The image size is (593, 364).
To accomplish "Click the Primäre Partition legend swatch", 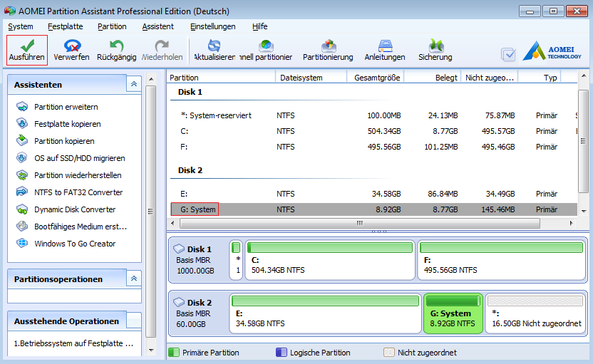I will pyautogui.click(x=174, y=353).
